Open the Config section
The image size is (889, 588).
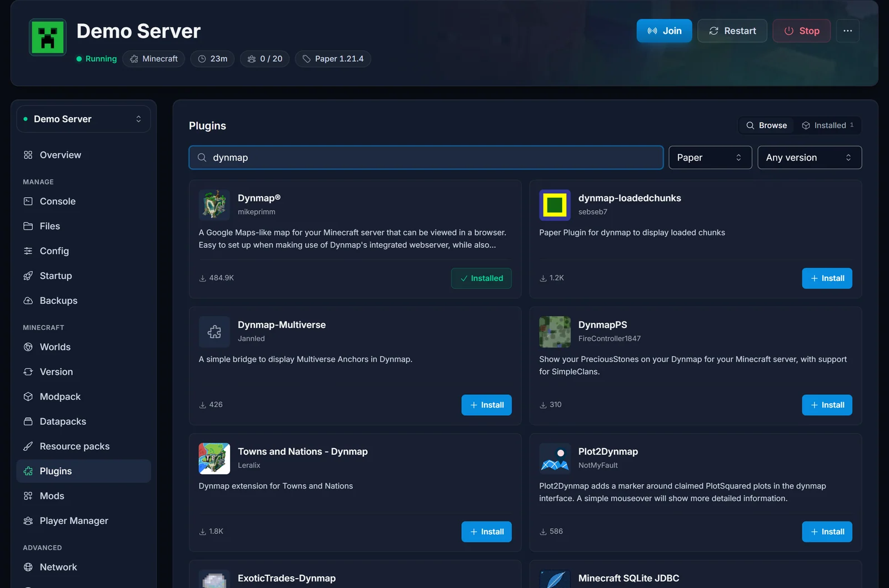pyautogui.click(x=83, y=251)
